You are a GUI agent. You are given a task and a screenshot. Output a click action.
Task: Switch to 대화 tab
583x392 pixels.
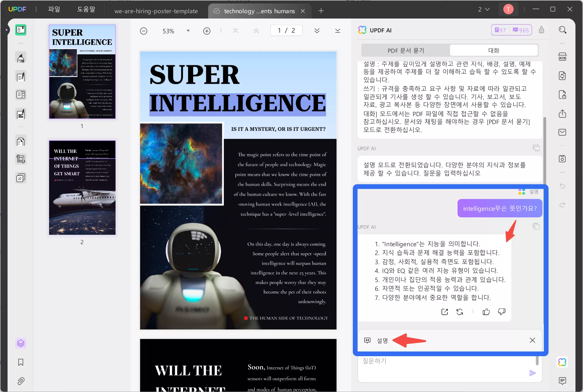tap(494, 50)
